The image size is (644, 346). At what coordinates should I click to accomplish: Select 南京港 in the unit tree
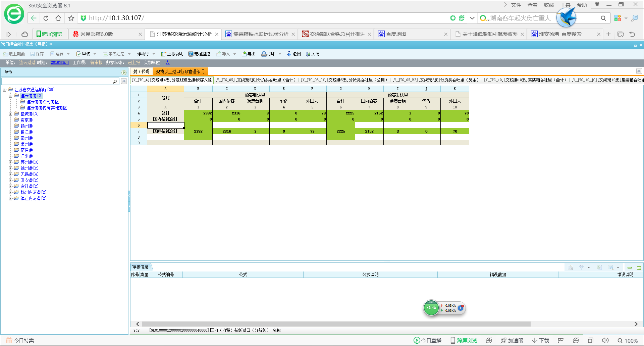(26, 120)
